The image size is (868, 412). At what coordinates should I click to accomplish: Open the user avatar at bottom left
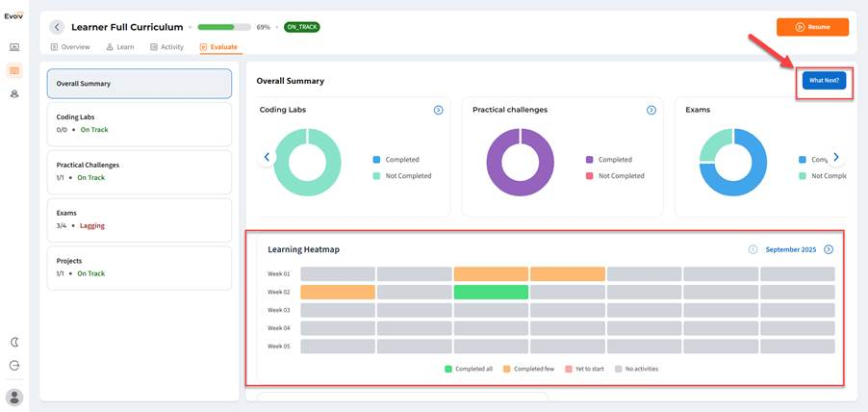[14, 397]
